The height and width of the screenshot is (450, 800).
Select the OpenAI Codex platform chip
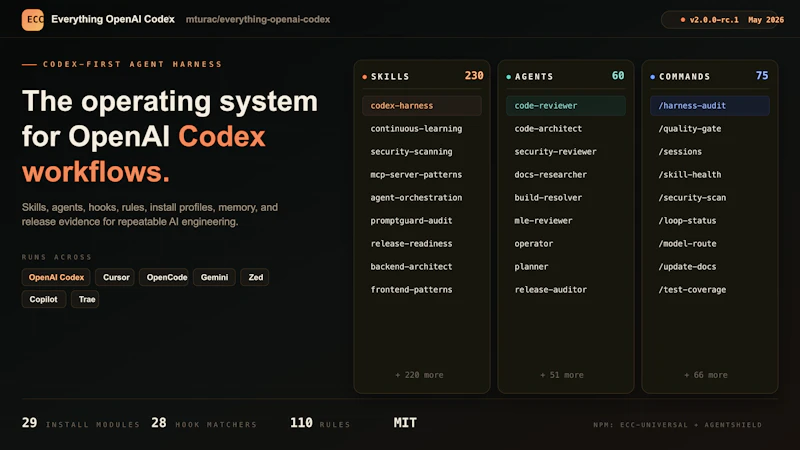56,277
